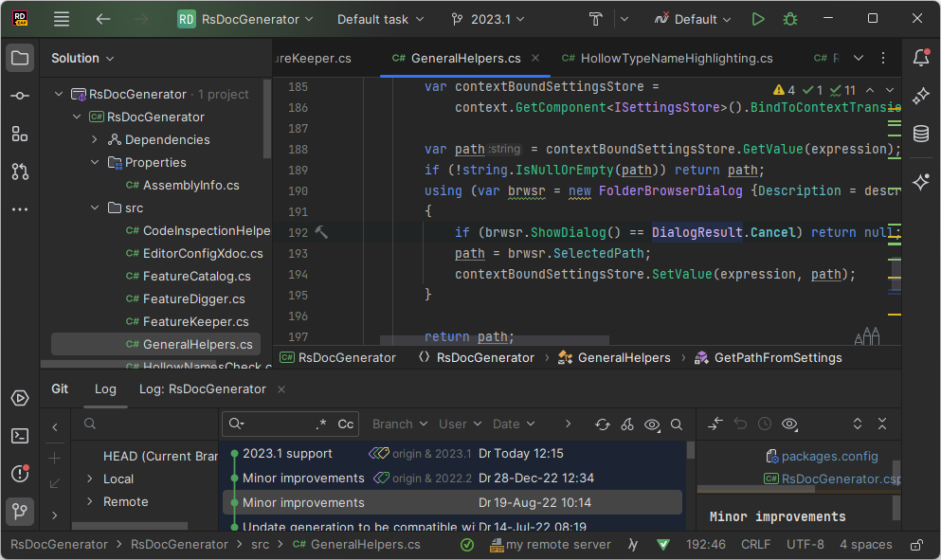941x560 pixels.
Task: Expand the Dependencies node
Action: (x=92, y=139)
